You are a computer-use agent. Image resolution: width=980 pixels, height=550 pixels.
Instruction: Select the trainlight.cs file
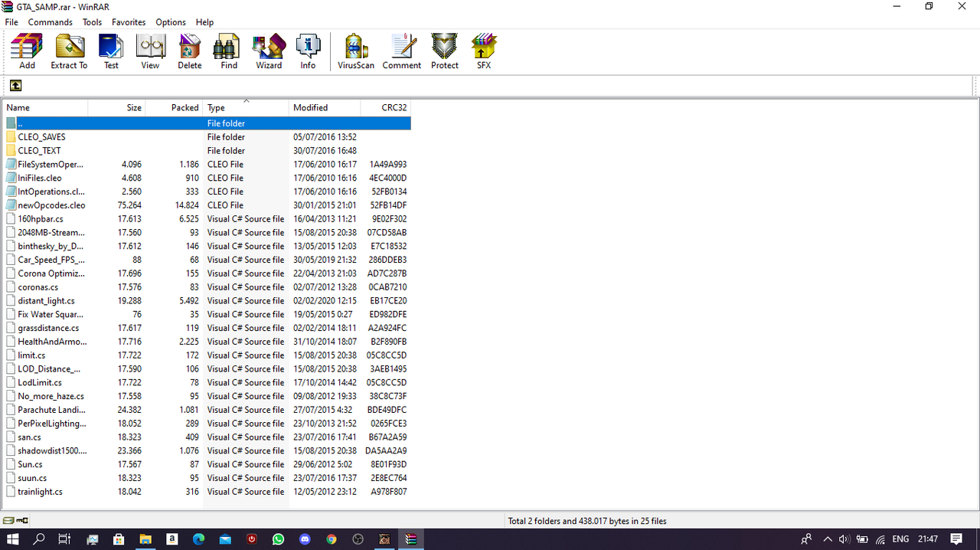(x=207, y=492)
